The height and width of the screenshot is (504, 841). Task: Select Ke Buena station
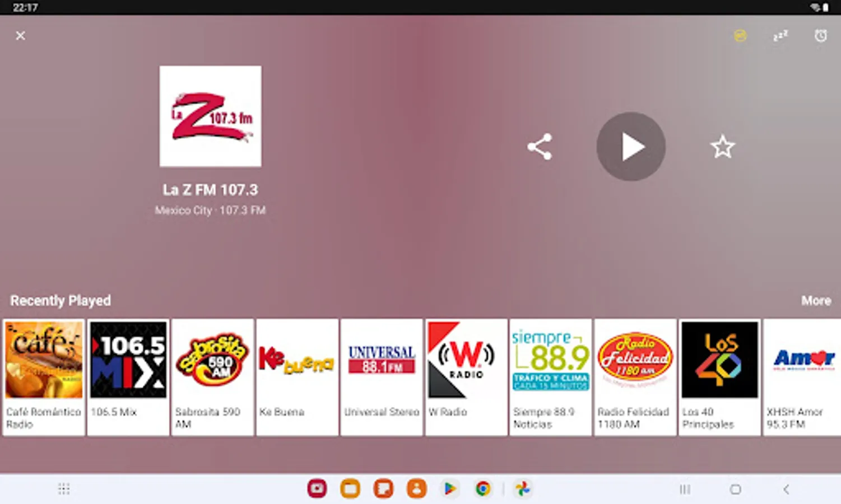[298, 377]
